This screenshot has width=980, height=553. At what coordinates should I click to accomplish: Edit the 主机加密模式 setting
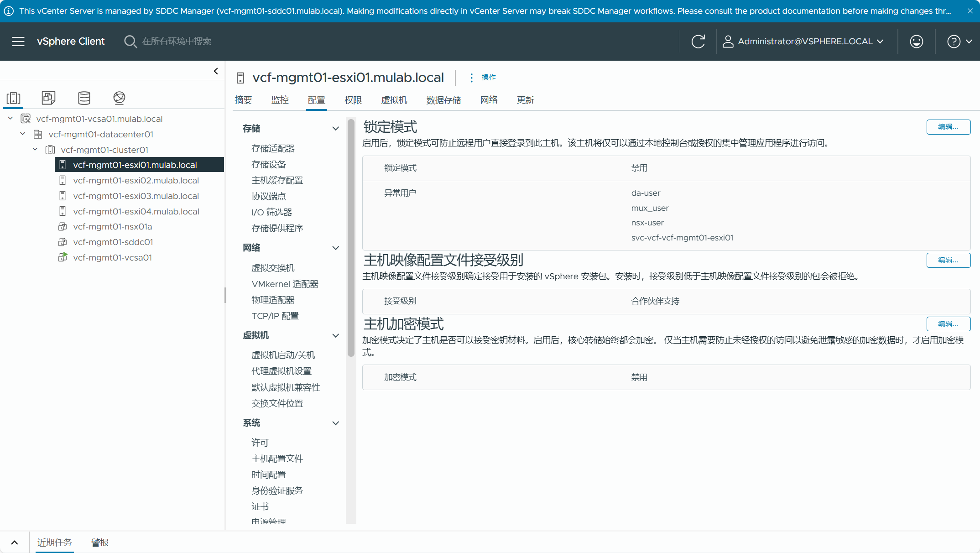[948, 324]
